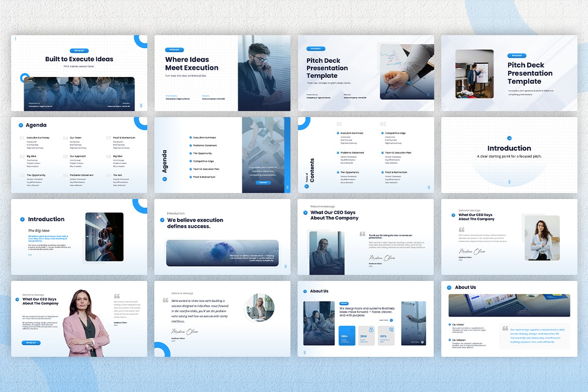Select the blue checkmark icon above Introduction heading

(x=509, y=138)
